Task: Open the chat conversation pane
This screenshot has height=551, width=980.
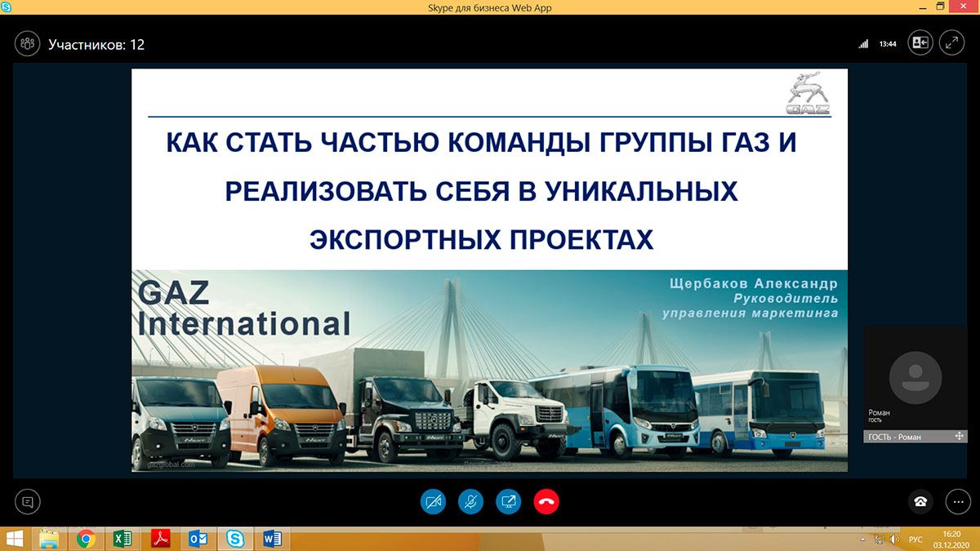Action: click(28, 501)
